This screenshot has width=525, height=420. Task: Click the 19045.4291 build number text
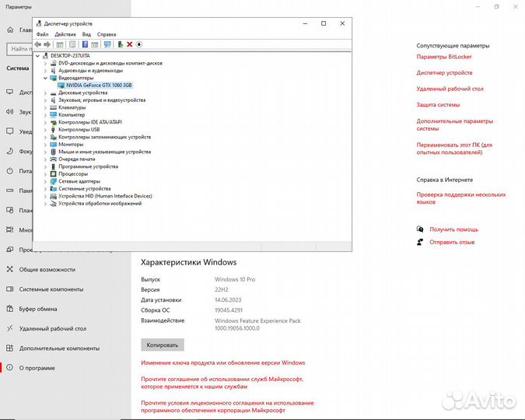click(x=229, y=310)
